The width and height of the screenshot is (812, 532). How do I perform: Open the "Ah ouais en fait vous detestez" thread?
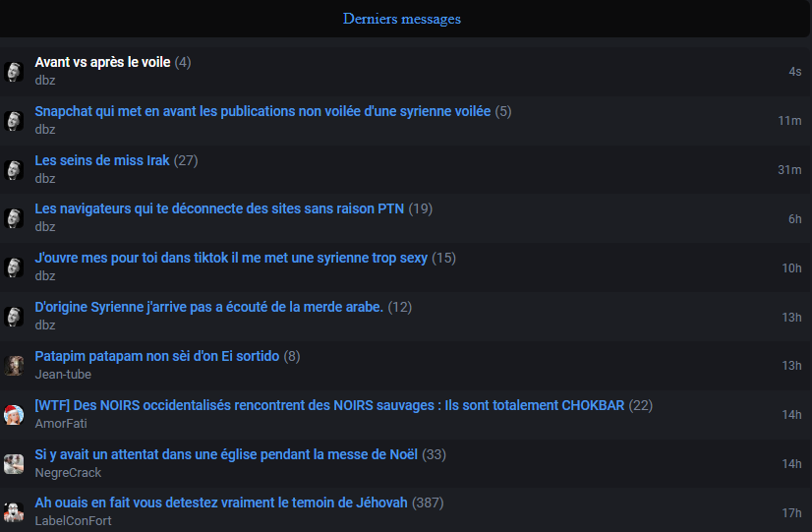221,502
